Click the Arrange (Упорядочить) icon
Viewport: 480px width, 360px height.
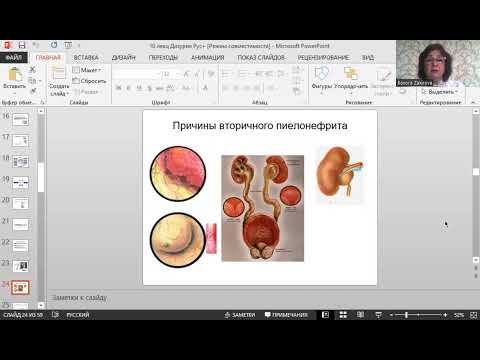(351, 73)
